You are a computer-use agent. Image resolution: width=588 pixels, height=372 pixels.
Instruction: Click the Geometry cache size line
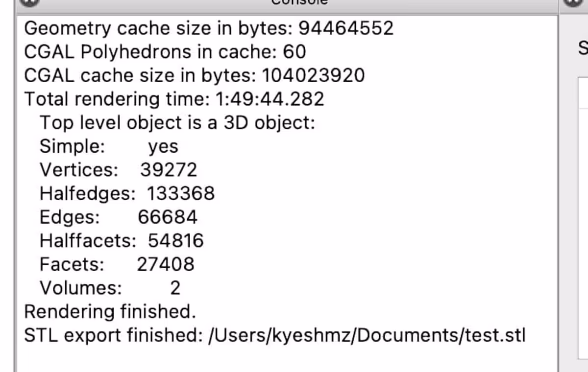[209, 29]
